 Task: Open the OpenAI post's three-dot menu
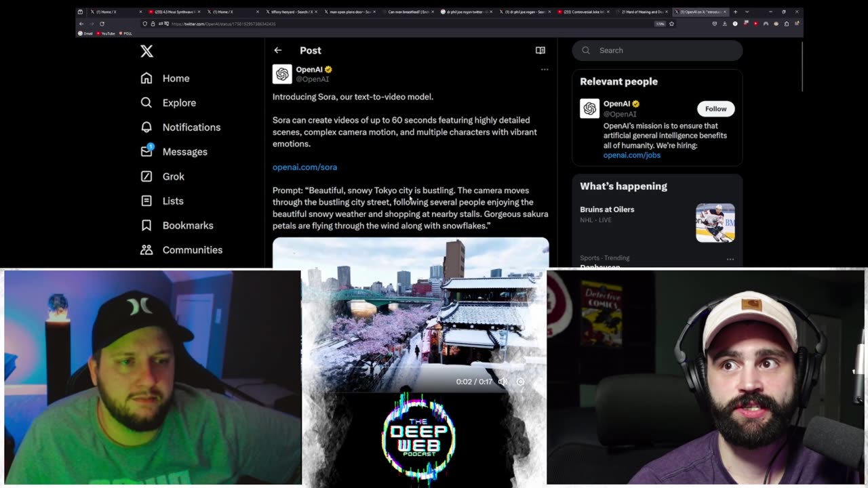click(x=545, y=69)
